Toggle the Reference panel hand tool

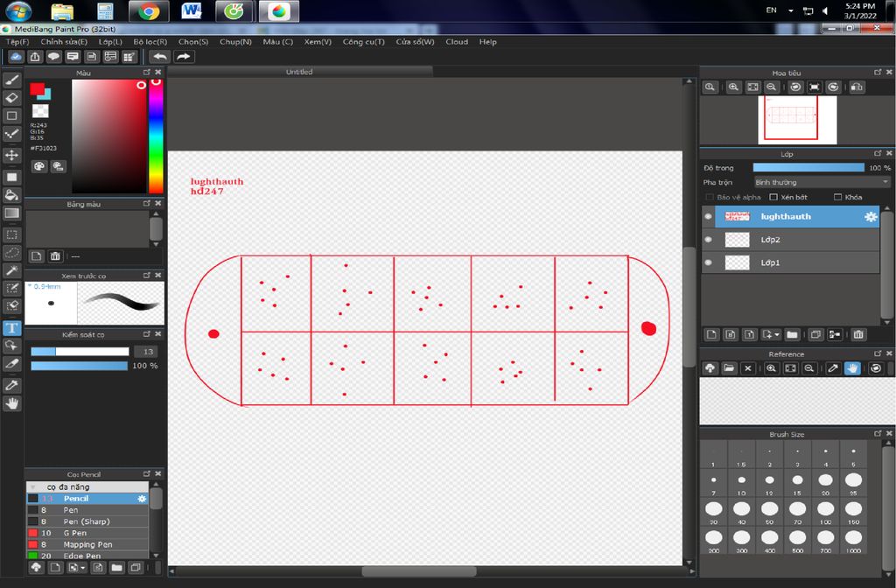point(852,368)
